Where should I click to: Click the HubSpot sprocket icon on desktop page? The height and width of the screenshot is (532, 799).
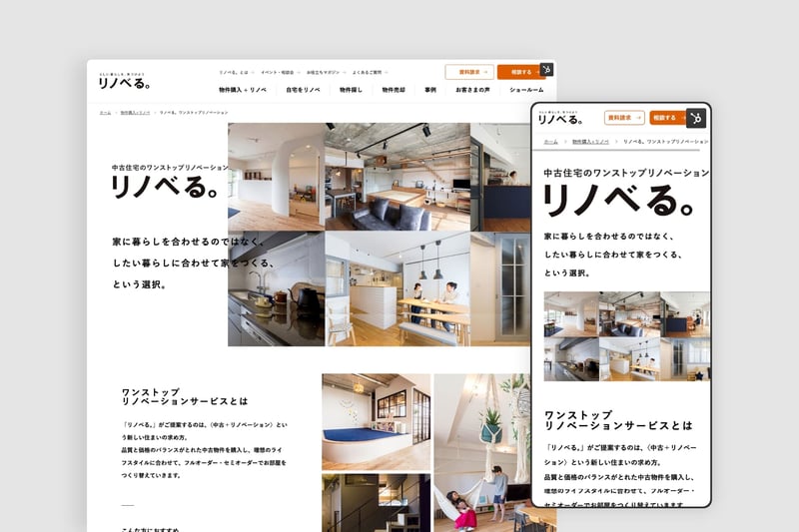[546, 69]
